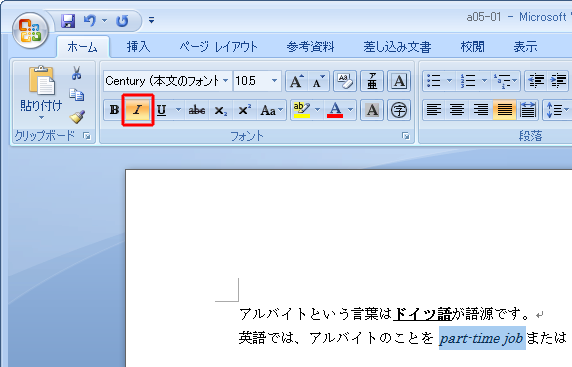572x367 pixels.
Task: Apply bulleted list
Action: 434,81
